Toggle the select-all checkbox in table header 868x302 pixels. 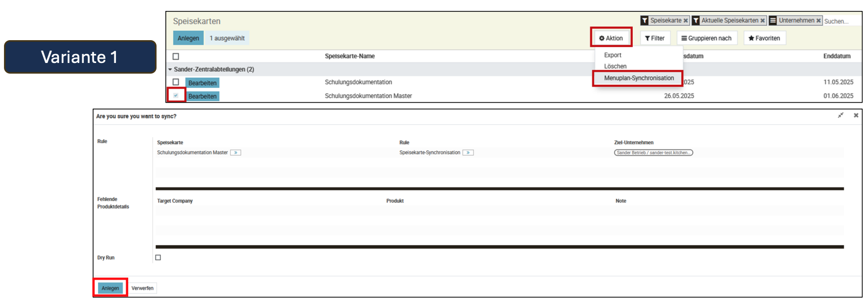176,57
